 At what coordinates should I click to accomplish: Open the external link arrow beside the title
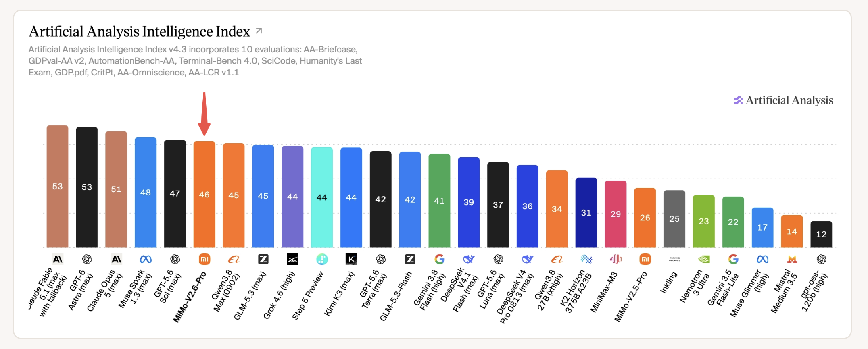[x=259, y=31]
